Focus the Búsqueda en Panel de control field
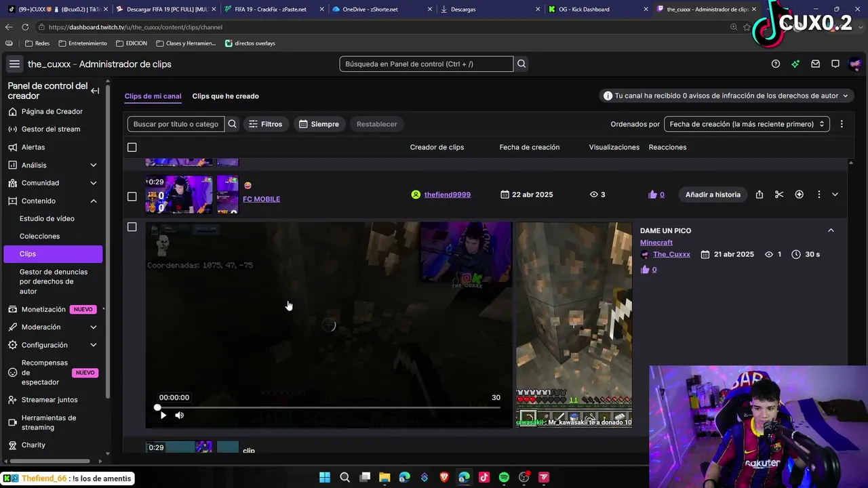Image resolution: width=868 pixels, height=488 pixels. coord(427,64)
